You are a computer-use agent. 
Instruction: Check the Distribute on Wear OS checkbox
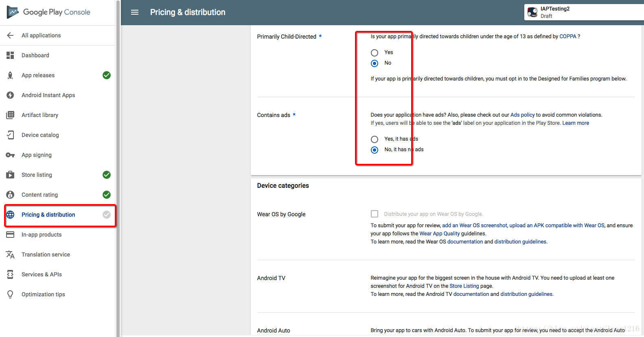point(375,214)
